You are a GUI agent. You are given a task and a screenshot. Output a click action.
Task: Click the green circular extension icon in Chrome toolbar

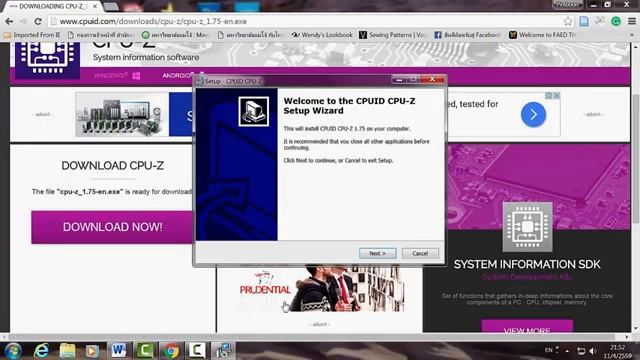(x=616, y=21)
